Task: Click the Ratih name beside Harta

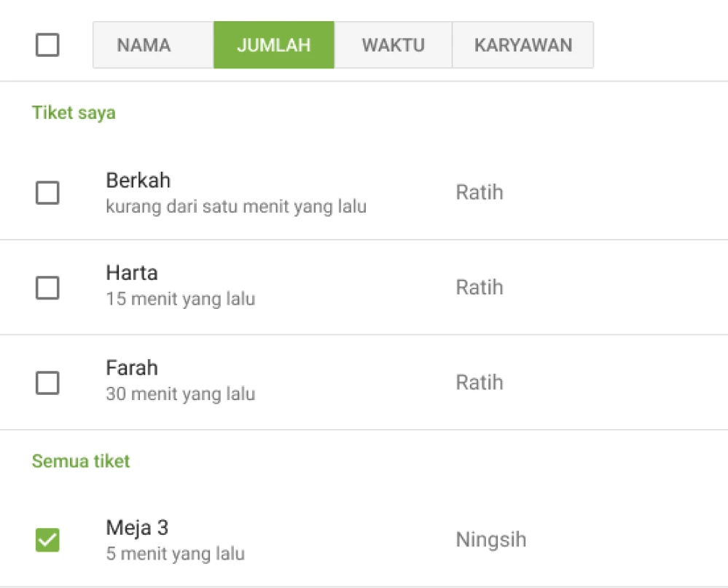Action: click(479, 287)
